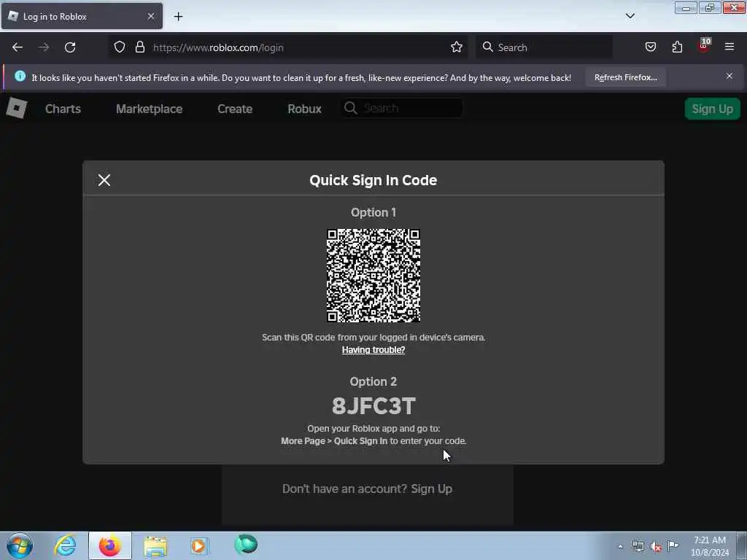Open the Create menu item
This screenshot has width=747, height=560.
235,109
